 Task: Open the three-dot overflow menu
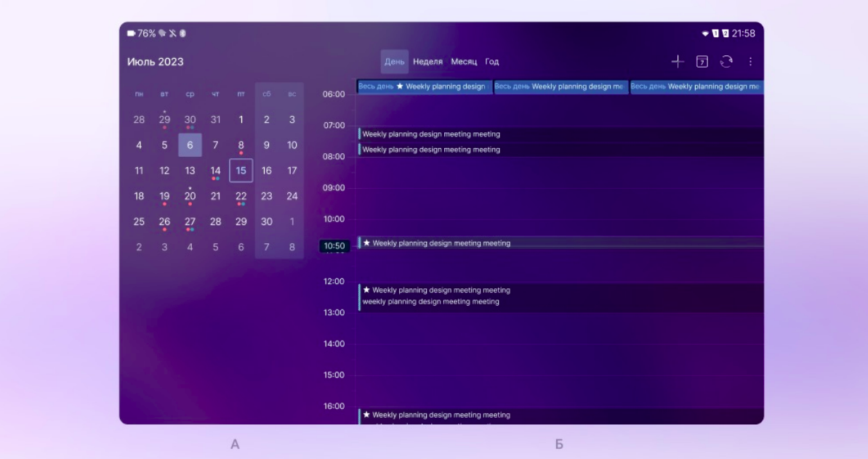pos(750,62)
